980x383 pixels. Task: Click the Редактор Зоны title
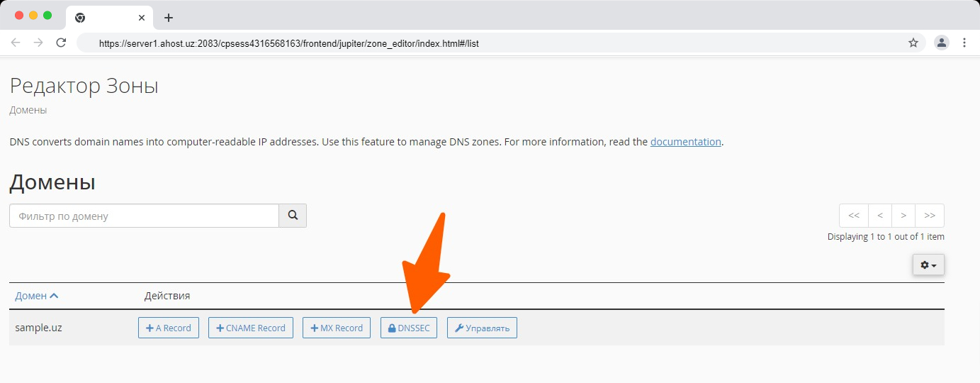coord(84,87)
